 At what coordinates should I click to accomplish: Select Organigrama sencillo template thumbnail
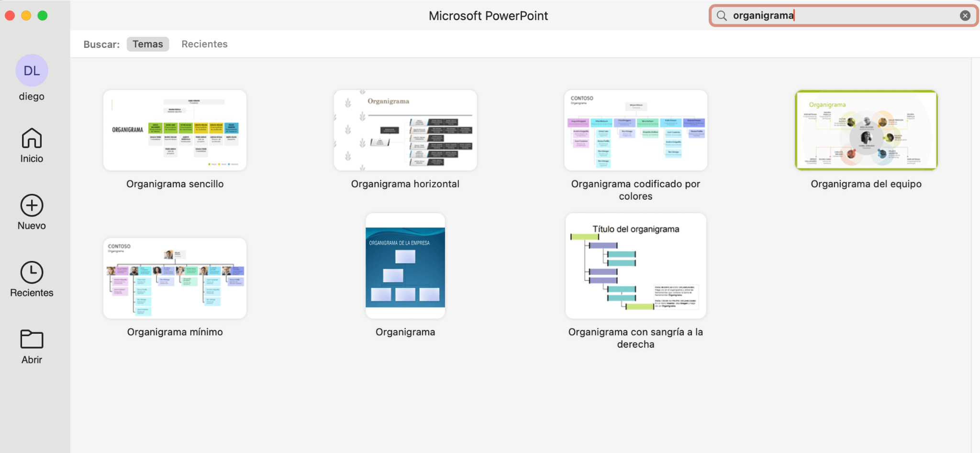point(175,130)
